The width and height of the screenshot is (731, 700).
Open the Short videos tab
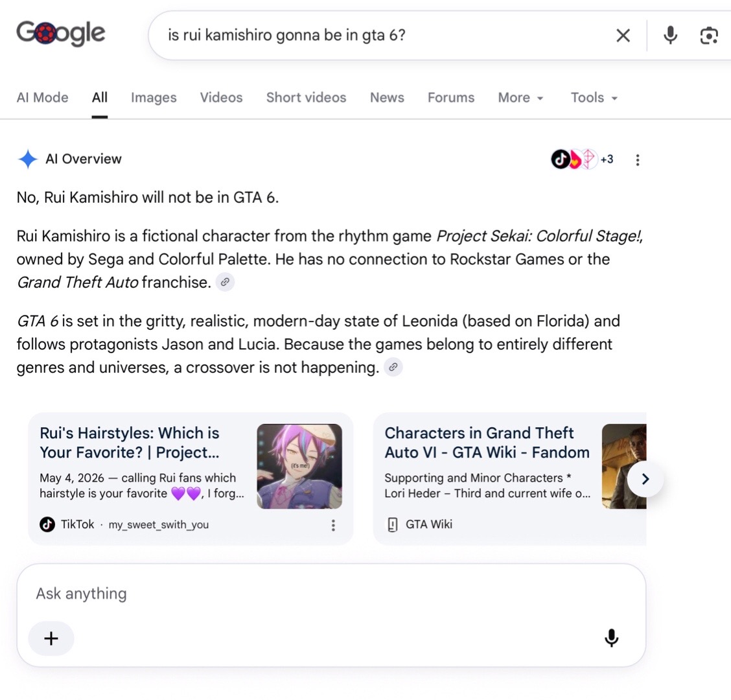click(x=306, y=97)
